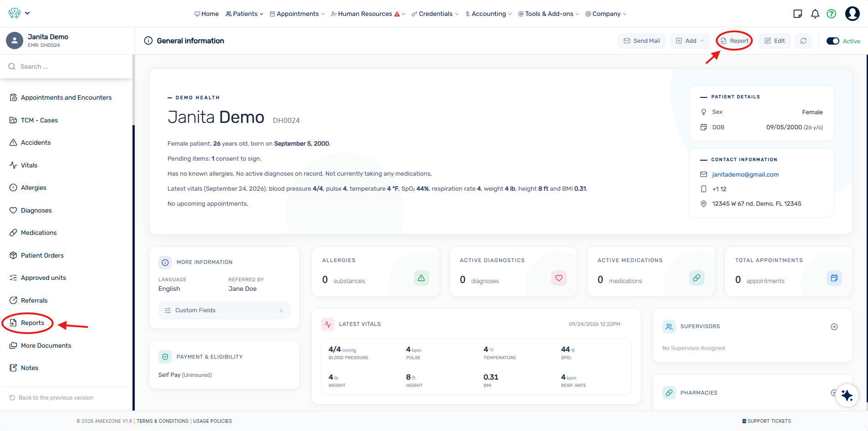Click the Edit button
This screenshot has height=431, width=868.
pos(775,41)
